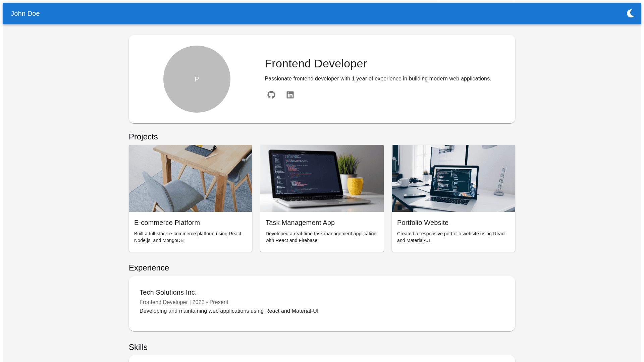
Task: Click the Skills section heading
Action: [x=138, y=347]
